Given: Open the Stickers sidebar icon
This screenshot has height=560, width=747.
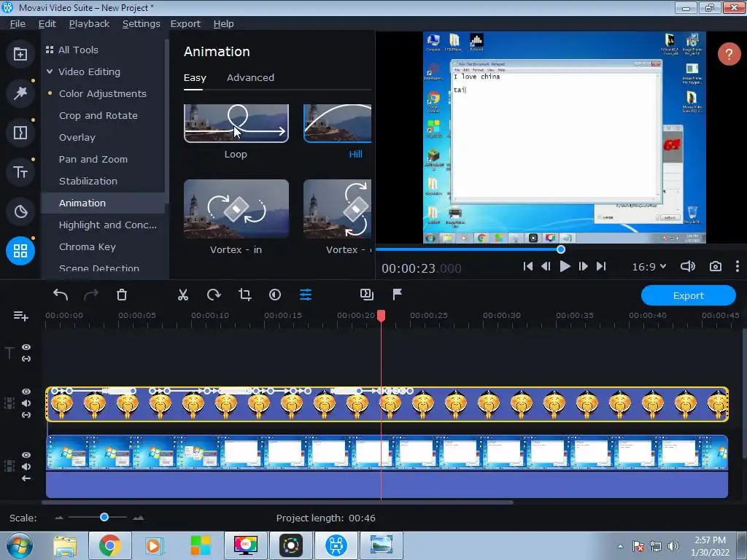Looking at the screenshot, I should click(x=20, y=211).
